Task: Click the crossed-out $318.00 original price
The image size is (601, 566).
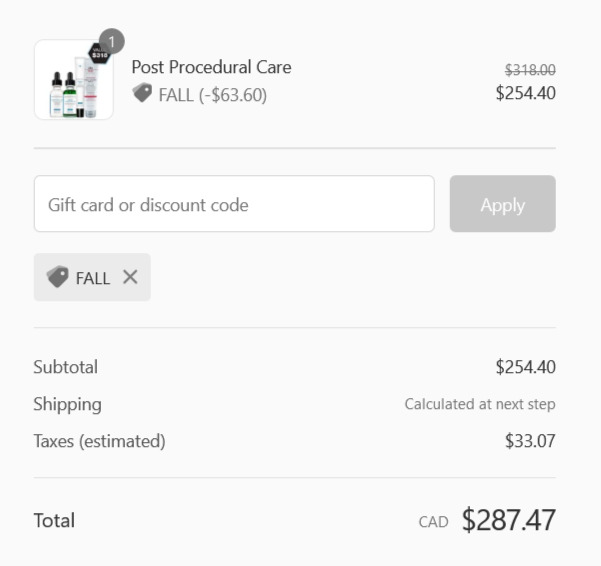Action: click(530, 70)
